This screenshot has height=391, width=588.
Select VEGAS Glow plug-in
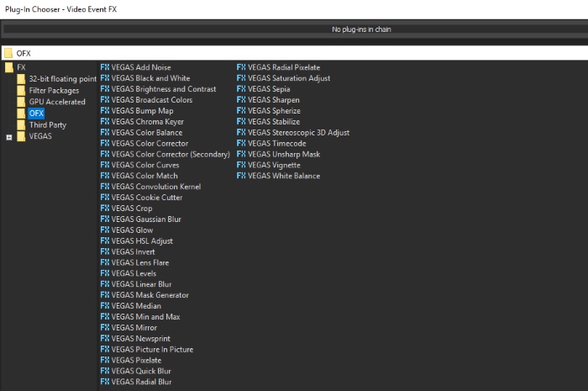point(127,230)
